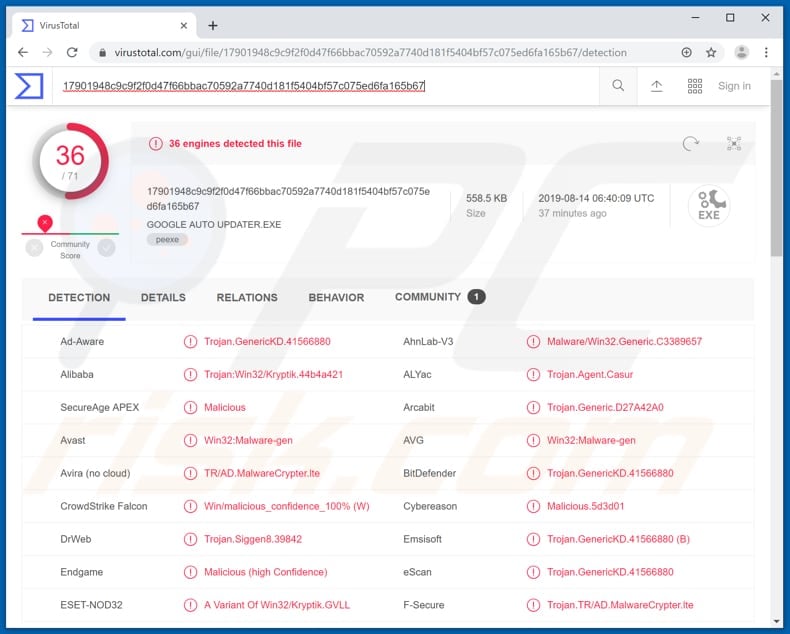Click the eScan engine name
Screen dimensions: 790x634
(x=417, y=572)
